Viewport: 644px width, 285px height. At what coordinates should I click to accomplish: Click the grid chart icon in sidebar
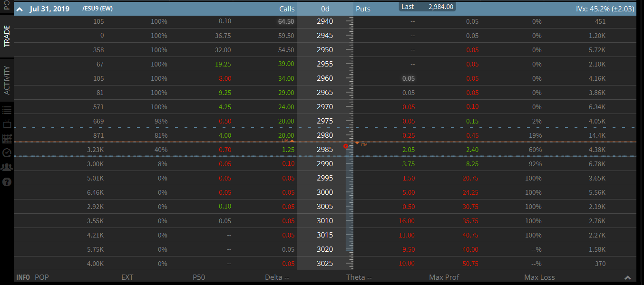(x=7, y=139)
